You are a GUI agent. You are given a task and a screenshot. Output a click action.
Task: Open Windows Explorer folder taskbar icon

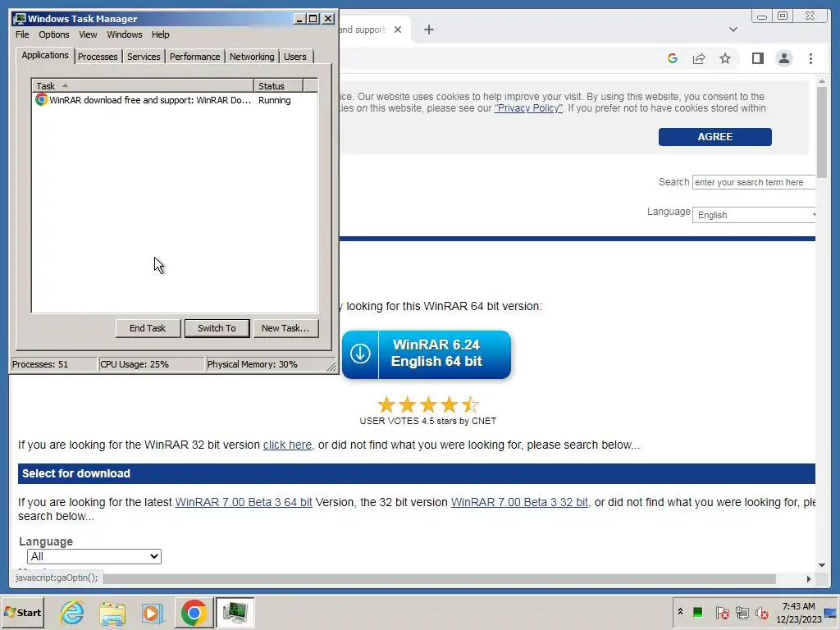pos(112,612)
